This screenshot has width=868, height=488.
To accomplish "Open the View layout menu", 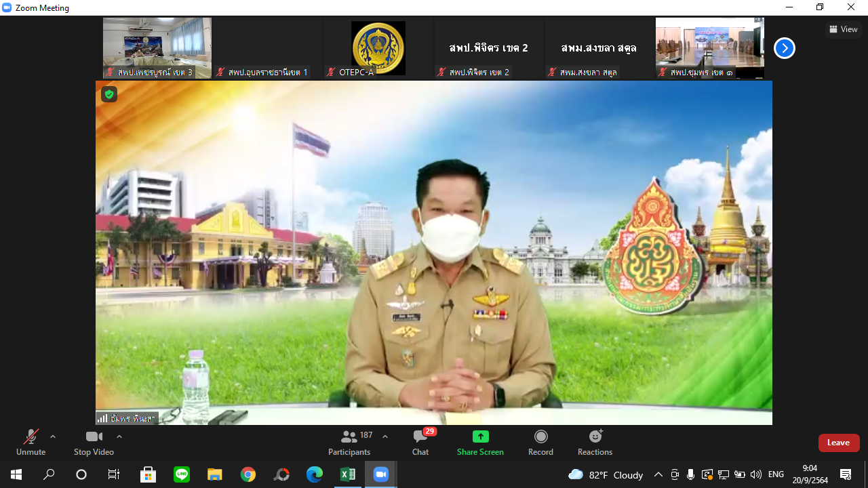I will [843, 29].
